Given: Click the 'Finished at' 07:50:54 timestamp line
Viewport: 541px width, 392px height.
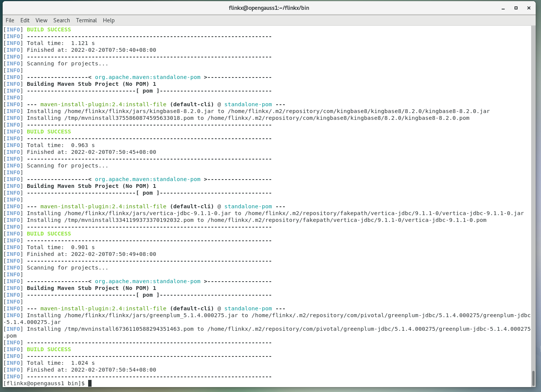Looking at the screenshot, I should pos(91,370).
